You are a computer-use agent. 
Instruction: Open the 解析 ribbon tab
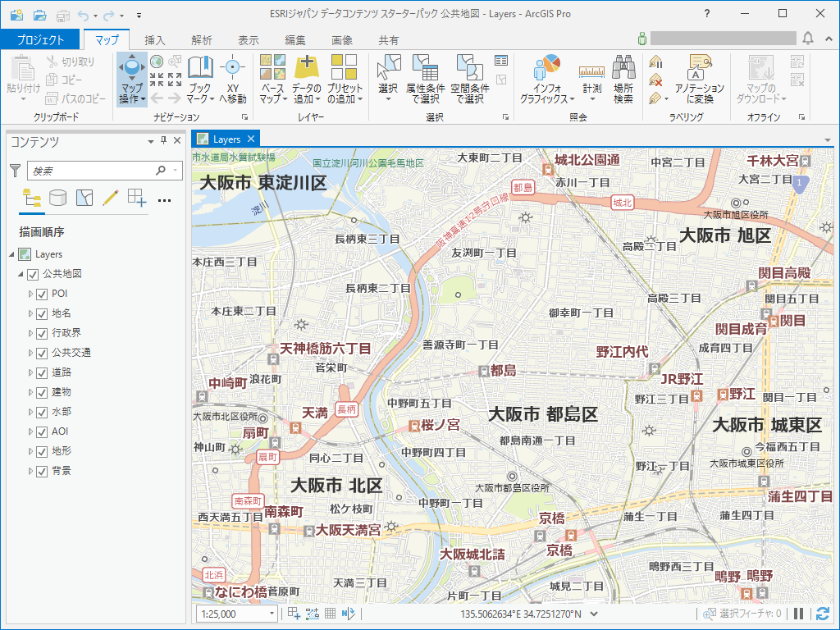[x=202, y=40]
